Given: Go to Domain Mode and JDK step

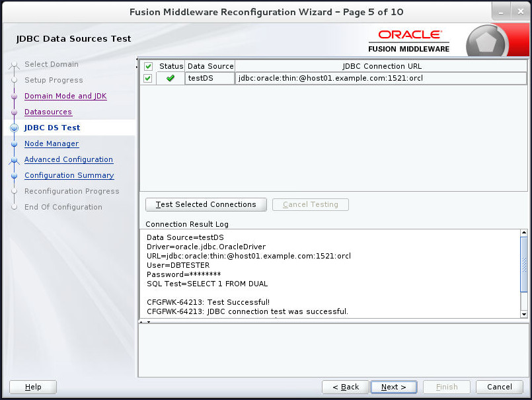Looking at the screenshot, I should [x=65, y=96].
